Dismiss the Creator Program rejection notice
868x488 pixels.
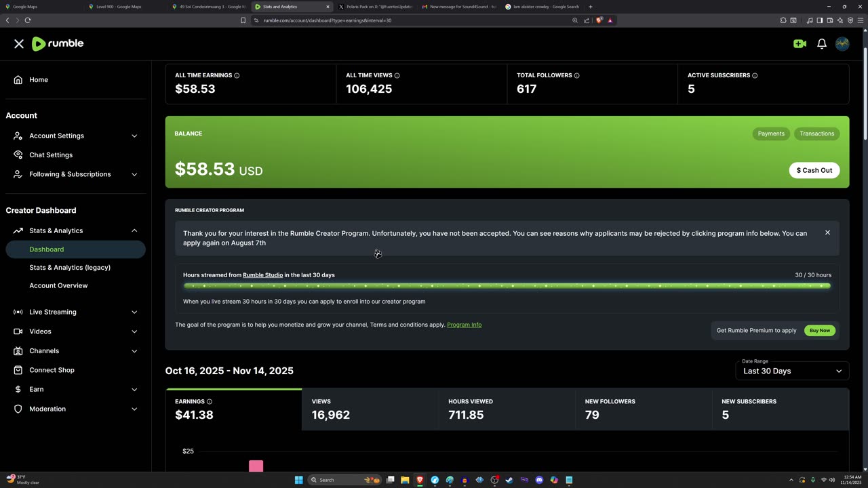827,232
